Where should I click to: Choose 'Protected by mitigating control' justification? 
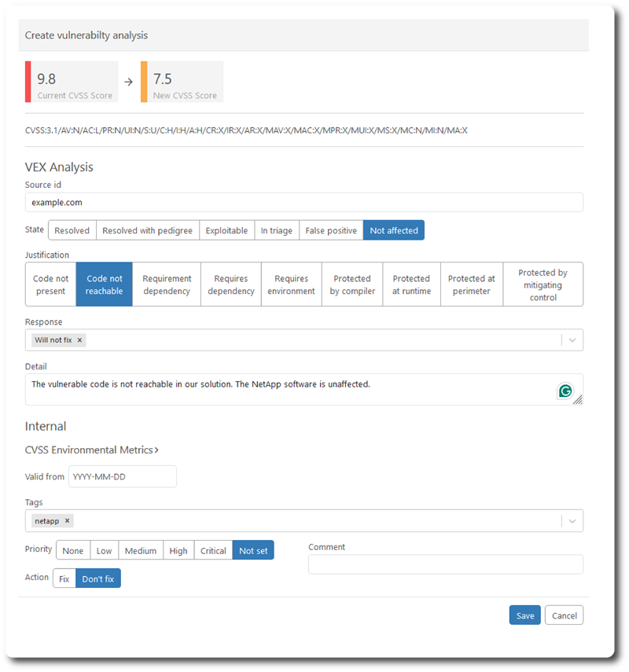coord(543,285)
